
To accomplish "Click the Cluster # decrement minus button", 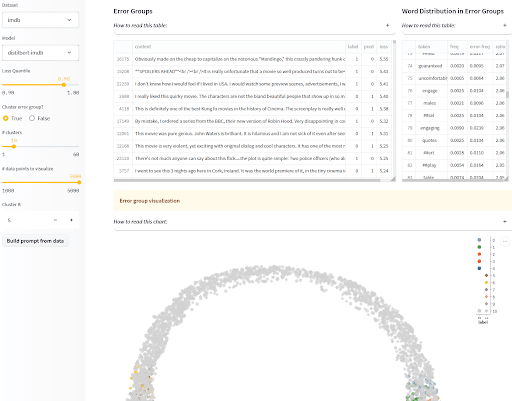I will (x=55, y=220).
